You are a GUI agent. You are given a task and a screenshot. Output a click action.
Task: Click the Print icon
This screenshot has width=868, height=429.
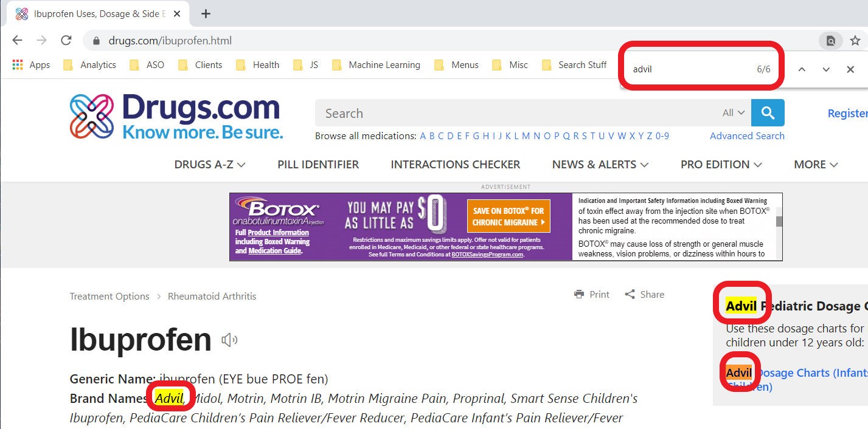tap(579, 294)
